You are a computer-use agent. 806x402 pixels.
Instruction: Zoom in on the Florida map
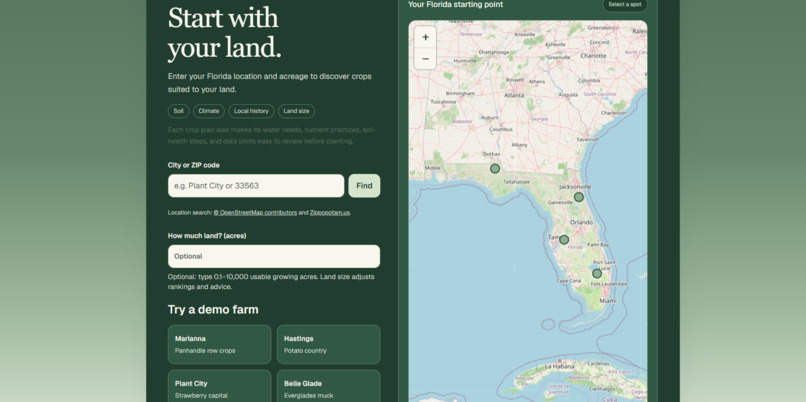click(425, 38)
